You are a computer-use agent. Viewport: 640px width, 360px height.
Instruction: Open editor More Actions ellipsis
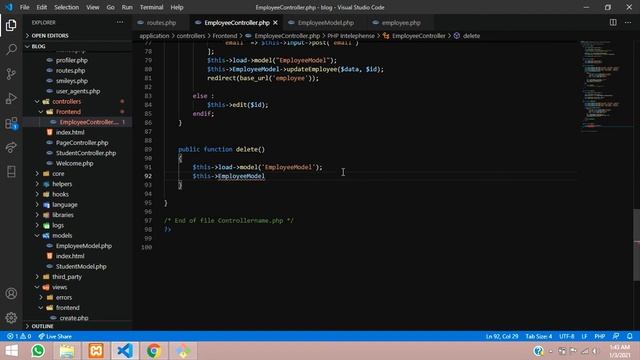tap(628, 22)
